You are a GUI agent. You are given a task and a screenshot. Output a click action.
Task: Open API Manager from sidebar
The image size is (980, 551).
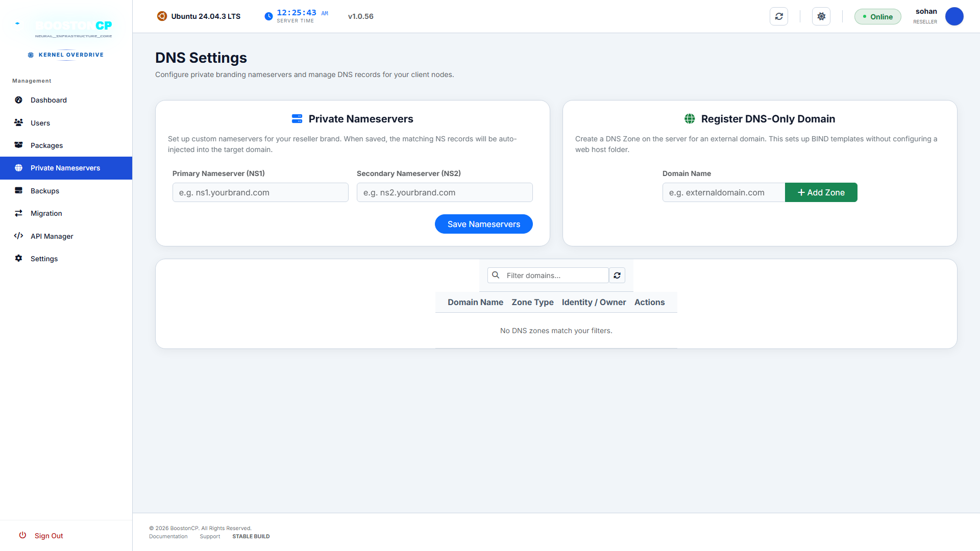[x=66, y=236]
